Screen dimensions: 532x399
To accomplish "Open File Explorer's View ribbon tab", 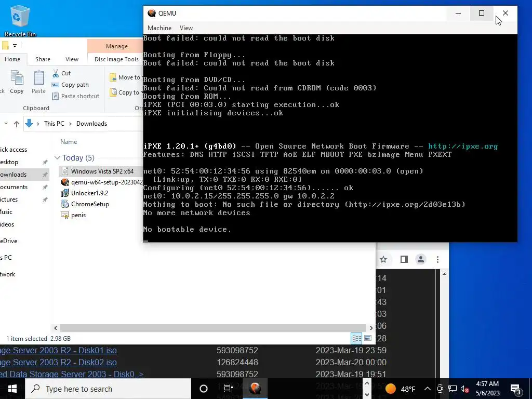I will click(72, 59).
